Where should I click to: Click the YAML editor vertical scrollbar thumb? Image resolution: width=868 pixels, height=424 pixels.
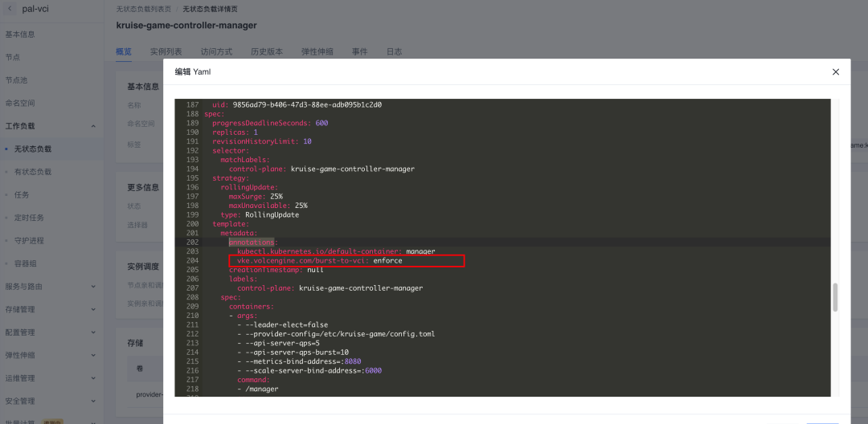835,296
